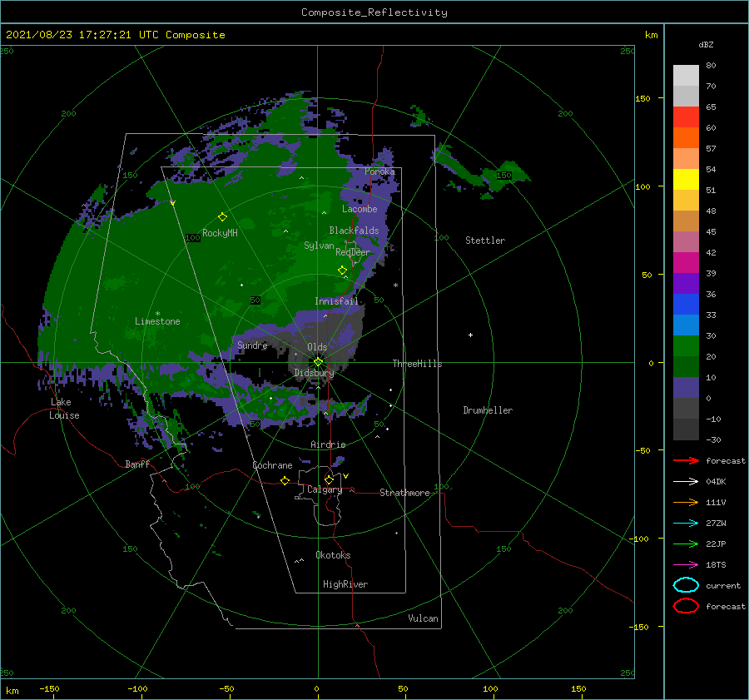The width and height of the screenshot is (749, 700).
Task: Click the Olds town label
Action: coord(317,347)
